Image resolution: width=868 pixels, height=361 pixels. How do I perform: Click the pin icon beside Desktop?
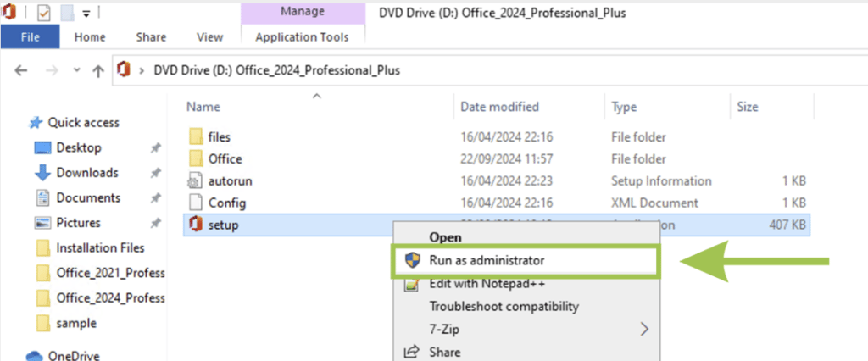pos(155,148)
